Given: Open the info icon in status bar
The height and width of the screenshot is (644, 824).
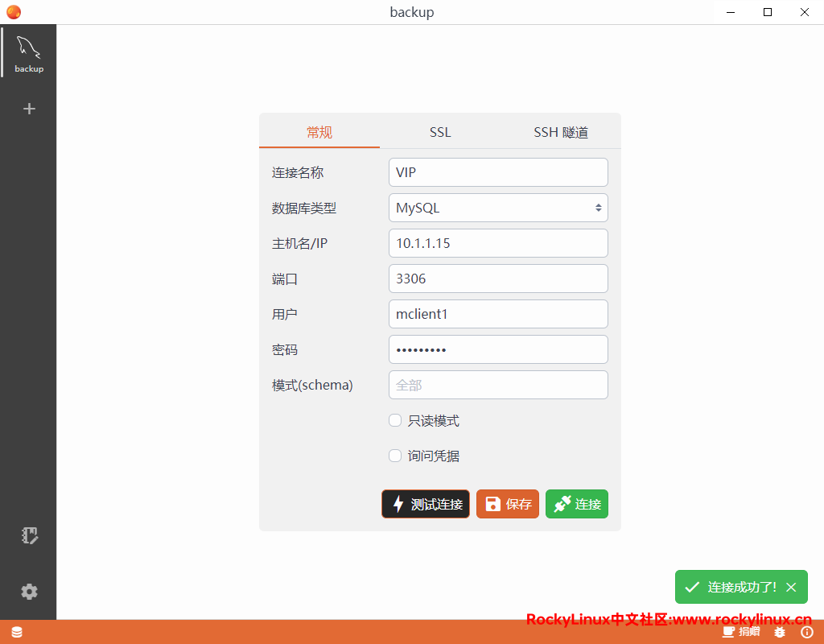Looking at the screenshot, I should point(807,633).
